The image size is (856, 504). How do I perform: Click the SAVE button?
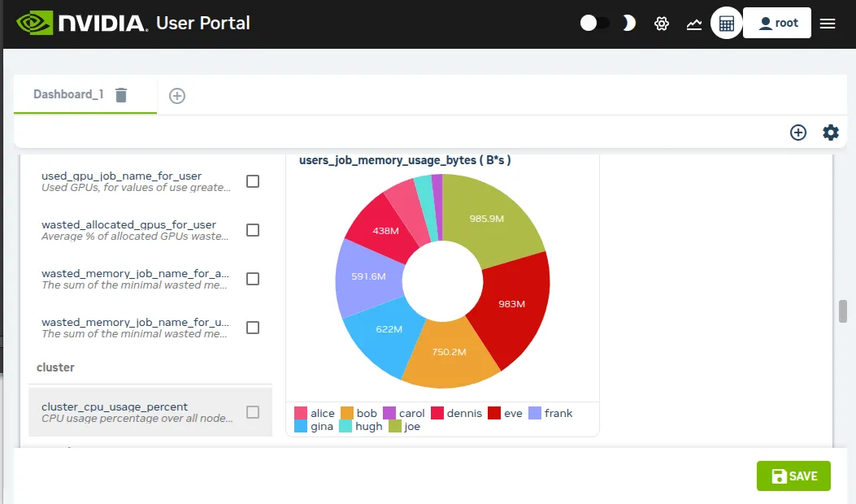tap(793, 476)
